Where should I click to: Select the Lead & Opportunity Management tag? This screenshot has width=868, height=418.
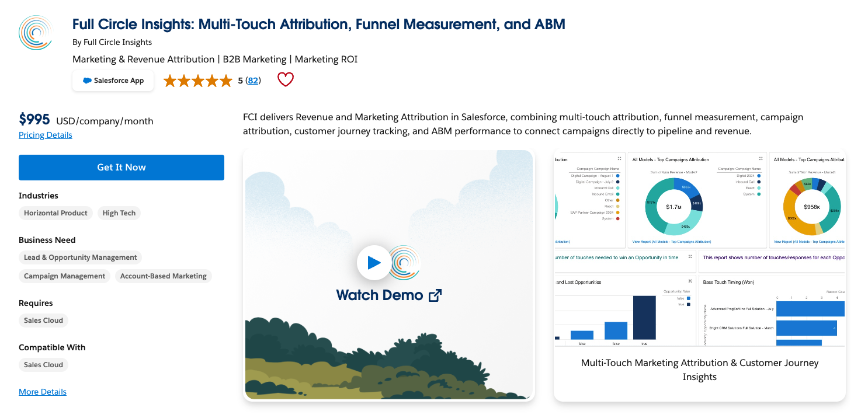point(81,257)
